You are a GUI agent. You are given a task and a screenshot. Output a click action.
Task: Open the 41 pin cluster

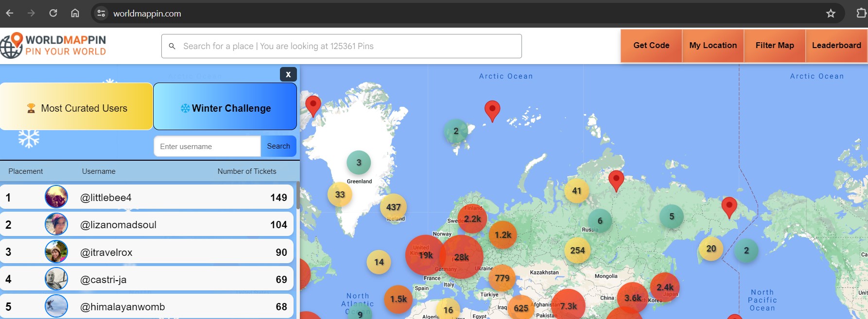[576, 191]
